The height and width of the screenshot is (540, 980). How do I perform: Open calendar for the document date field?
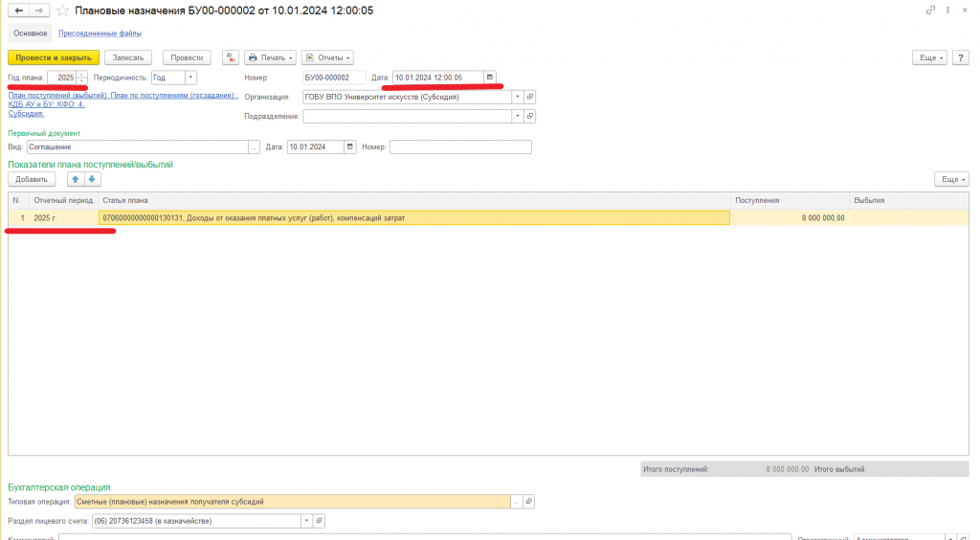pyautogui.click(x=490, y=78)
